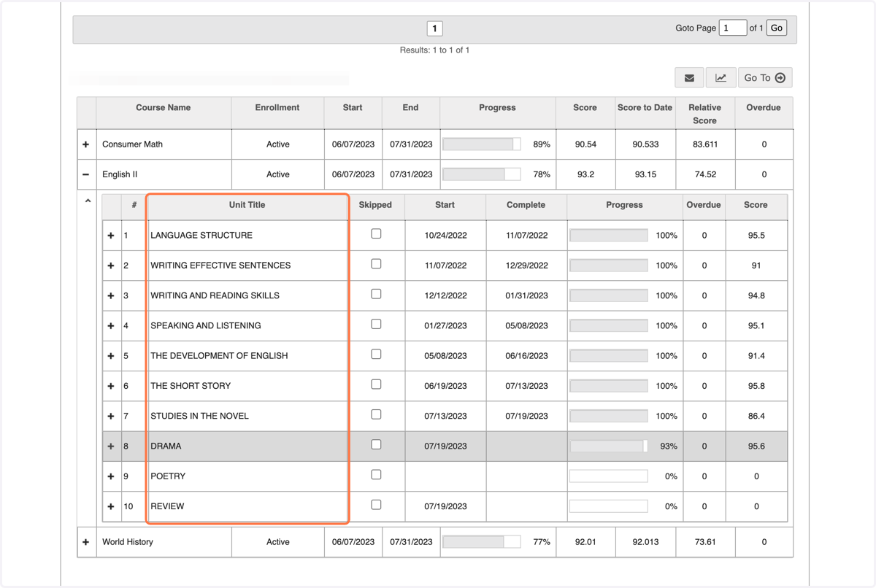Click the 83.611 relative score cell
This screenshot has width=876, height=588.
coord(704,144)
